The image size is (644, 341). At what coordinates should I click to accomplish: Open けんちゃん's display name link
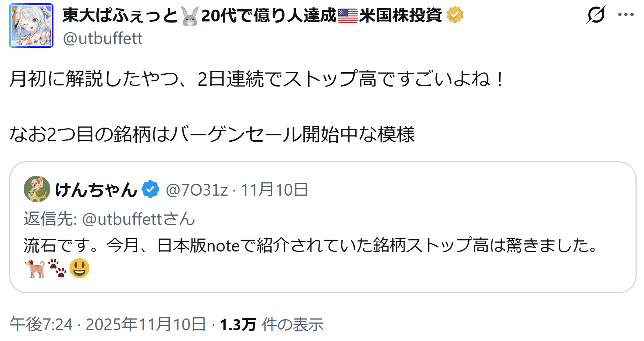(x=96, y=190)
